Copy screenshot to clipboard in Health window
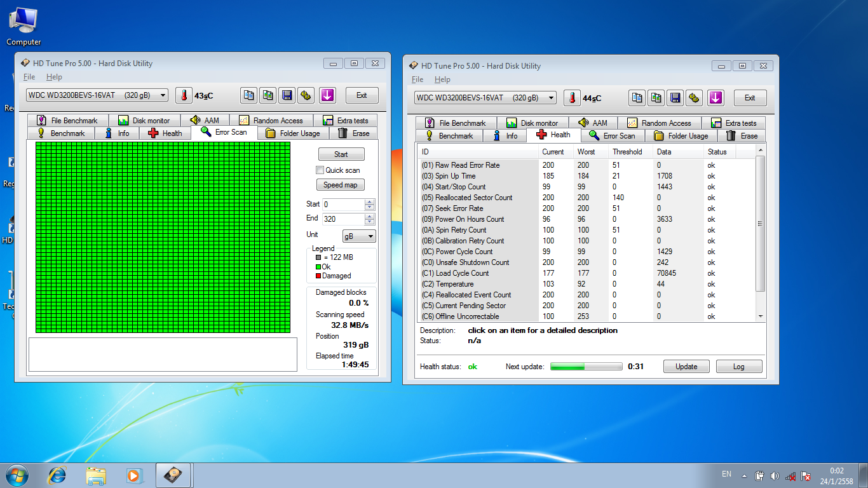868x488 pixels. click(656, 98)
